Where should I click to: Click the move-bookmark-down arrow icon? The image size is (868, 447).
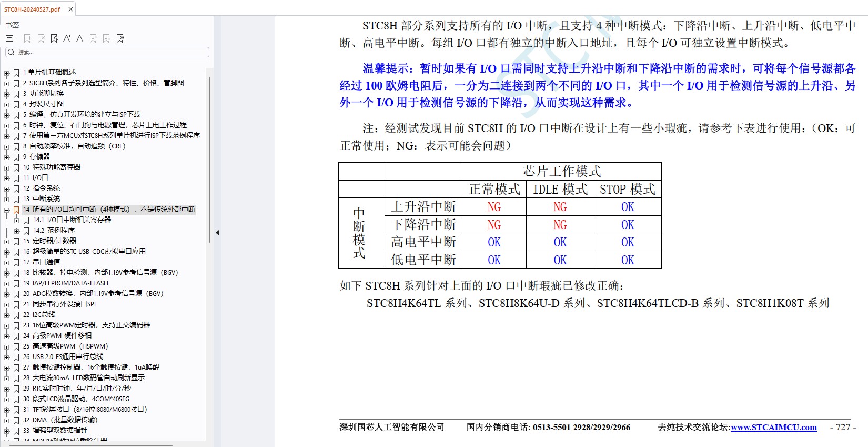tap(106, 38)
